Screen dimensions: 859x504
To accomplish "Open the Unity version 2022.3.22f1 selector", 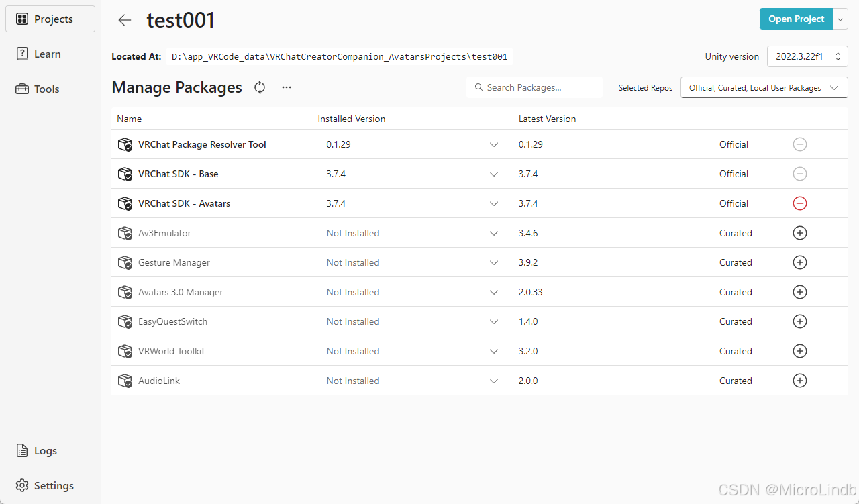I will (807, 56).
